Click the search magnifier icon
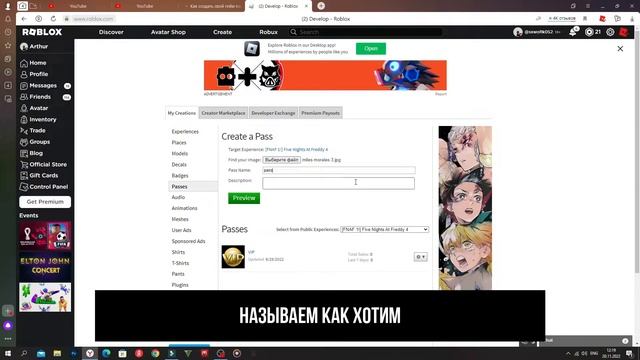The width and height of the screenshot is (640, 360). click(293, 32)
